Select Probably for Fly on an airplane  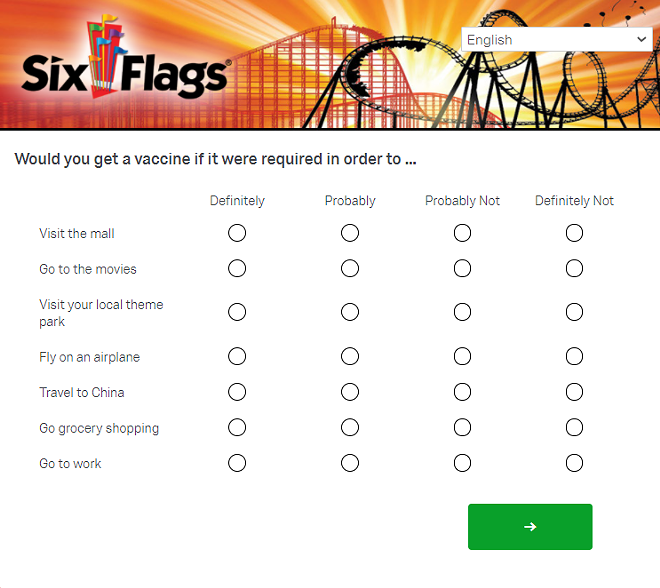350,356
